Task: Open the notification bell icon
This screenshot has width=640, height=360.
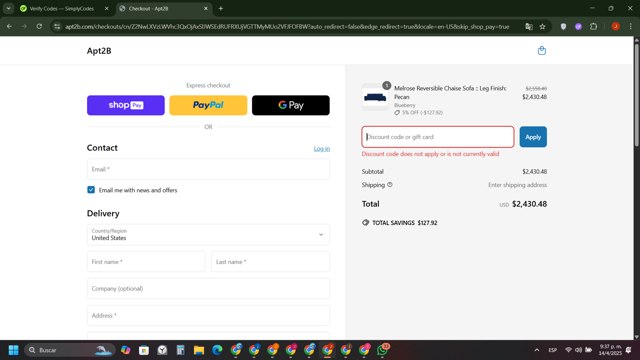Action: tap(629, 350)
